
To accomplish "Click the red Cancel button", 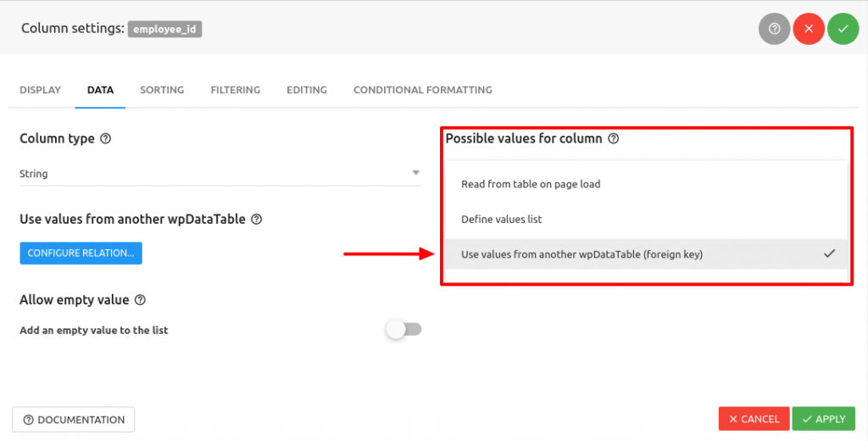I will 754,419.
